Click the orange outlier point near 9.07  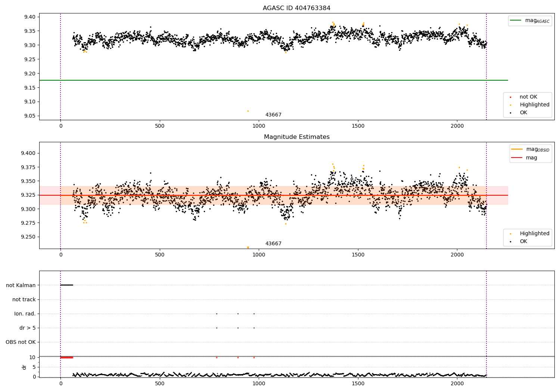[248, 111]
